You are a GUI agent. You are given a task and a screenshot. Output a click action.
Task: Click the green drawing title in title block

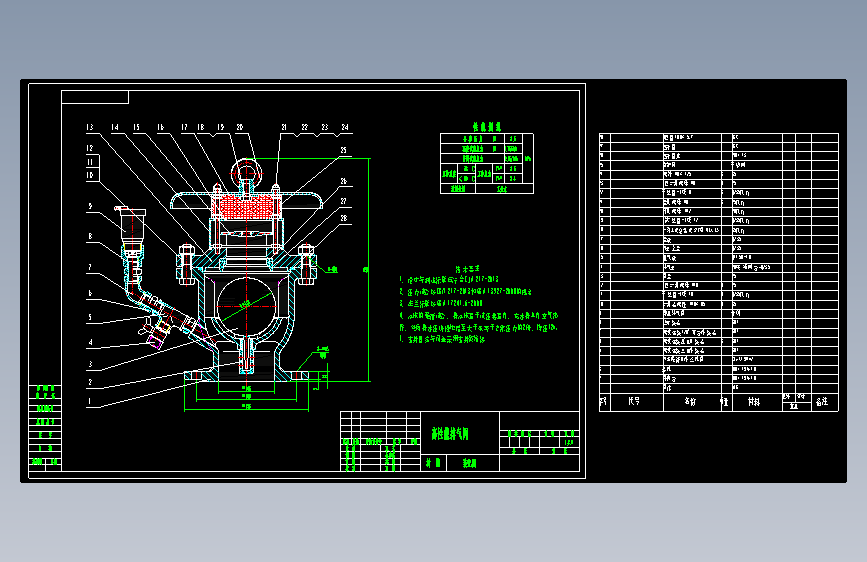point(450,434)
